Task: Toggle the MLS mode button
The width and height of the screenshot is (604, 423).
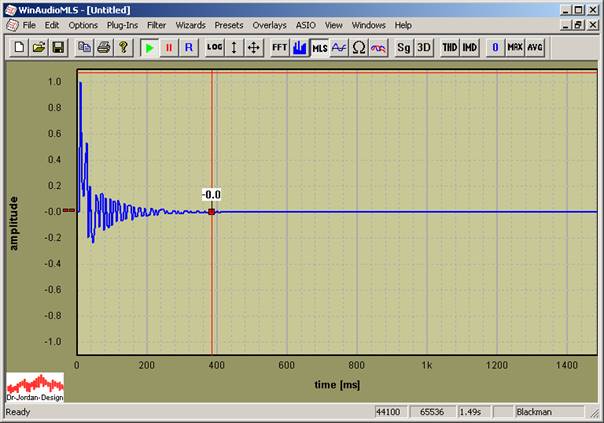Action: [x=319, y=47]
